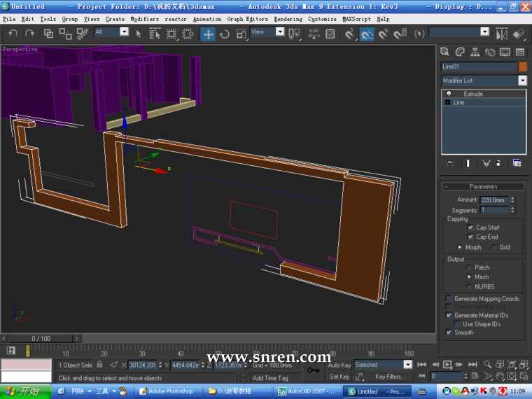The width and height of the screenshot is (532, 399).
Task: Open the Modifiers menu
Action: [x=145, y=19]
